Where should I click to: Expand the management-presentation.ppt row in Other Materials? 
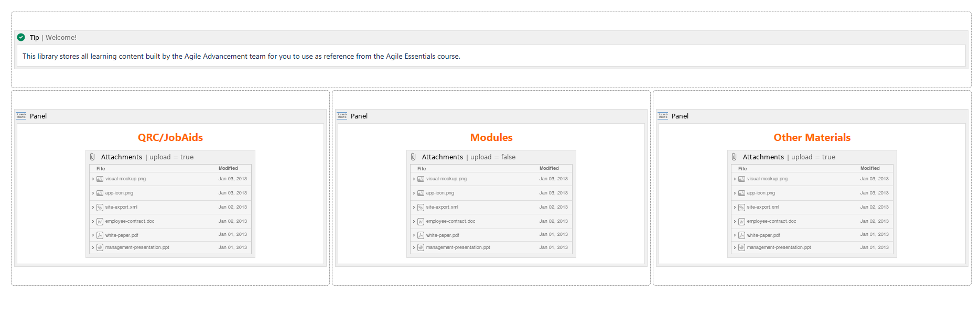coord(735,247)
